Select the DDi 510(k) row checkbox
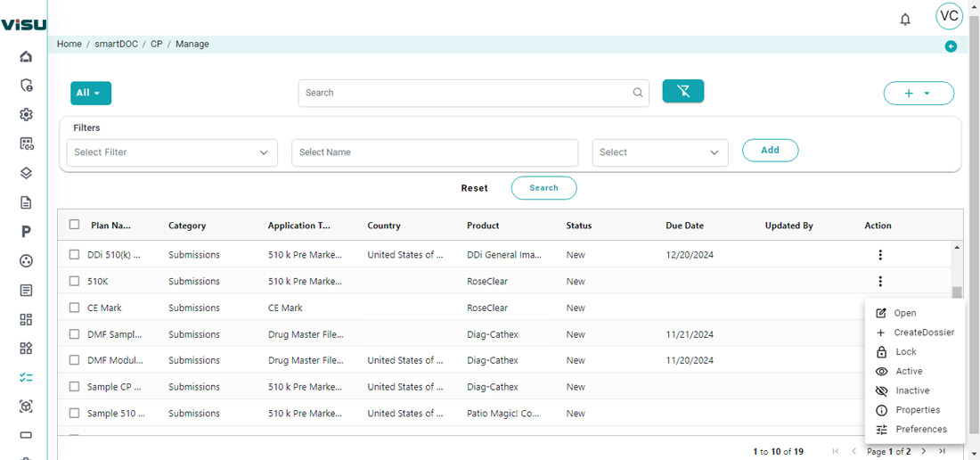 pos(75,255)
